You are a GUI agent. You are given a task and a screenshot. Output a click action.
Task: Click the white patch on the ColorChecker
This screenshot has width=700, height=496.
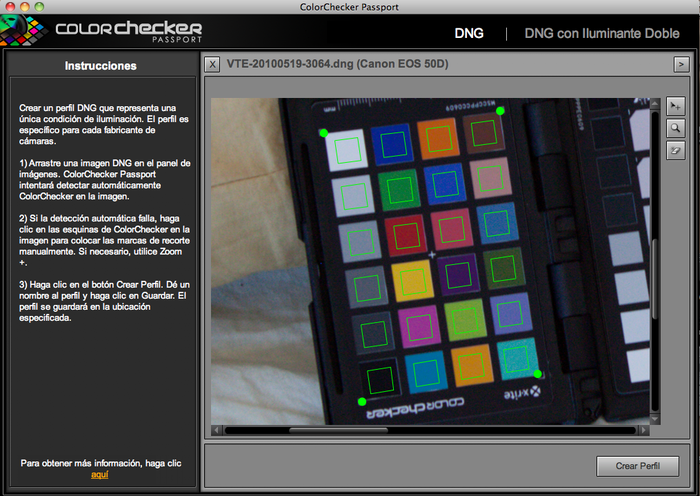[347, 150]
